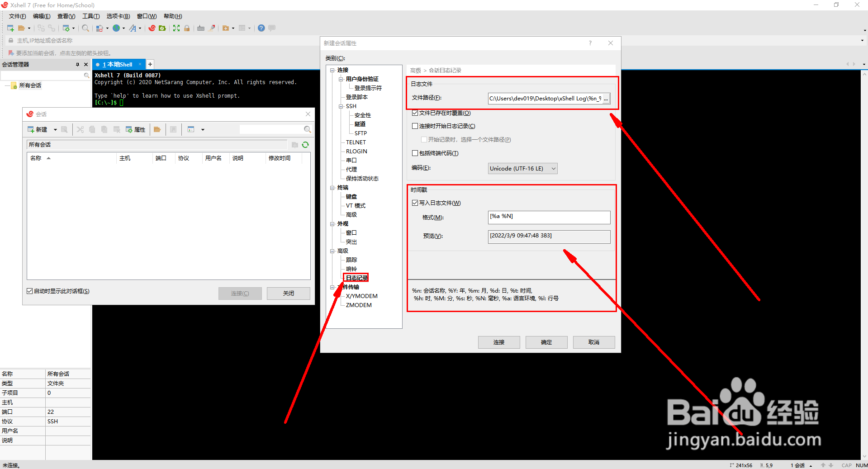Toggle 启动时显示此对话框 checkbox

30,291
